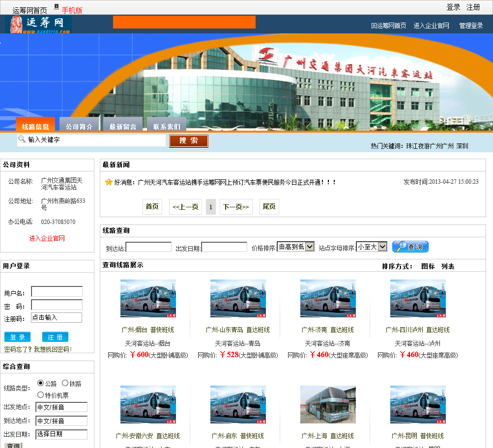Screen dimensions: 493x448
Task: Open the 广州-烟台 bus thumbnail
Action: point(148,299)
